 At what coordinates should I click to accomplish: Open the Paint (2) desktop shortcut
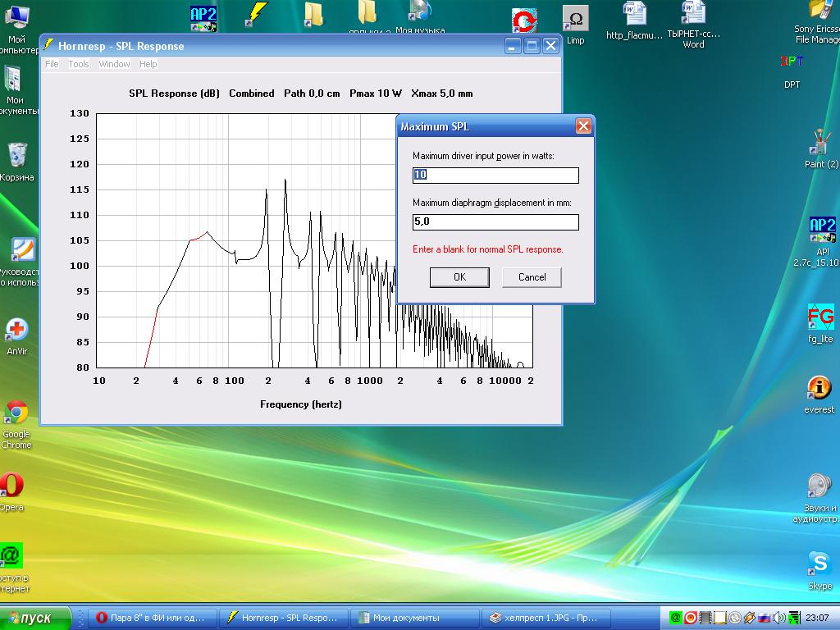click(x=820, y=149)
